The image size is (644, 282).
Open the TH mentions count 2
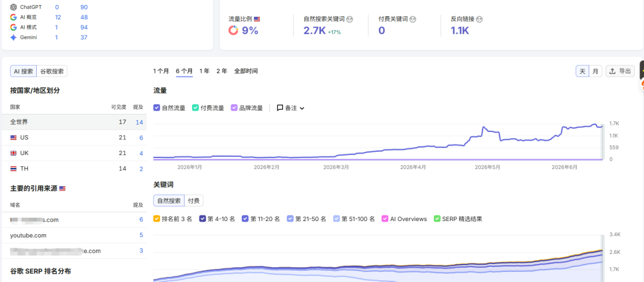coord(141,169)
